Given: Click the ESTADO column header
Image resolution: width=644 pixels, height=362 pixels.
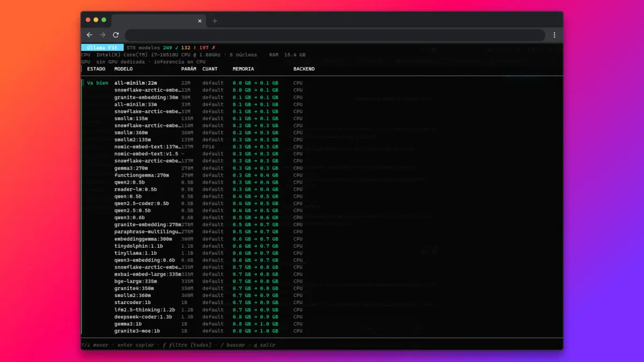Looking at the screenshot, I should tap(96, 69).
